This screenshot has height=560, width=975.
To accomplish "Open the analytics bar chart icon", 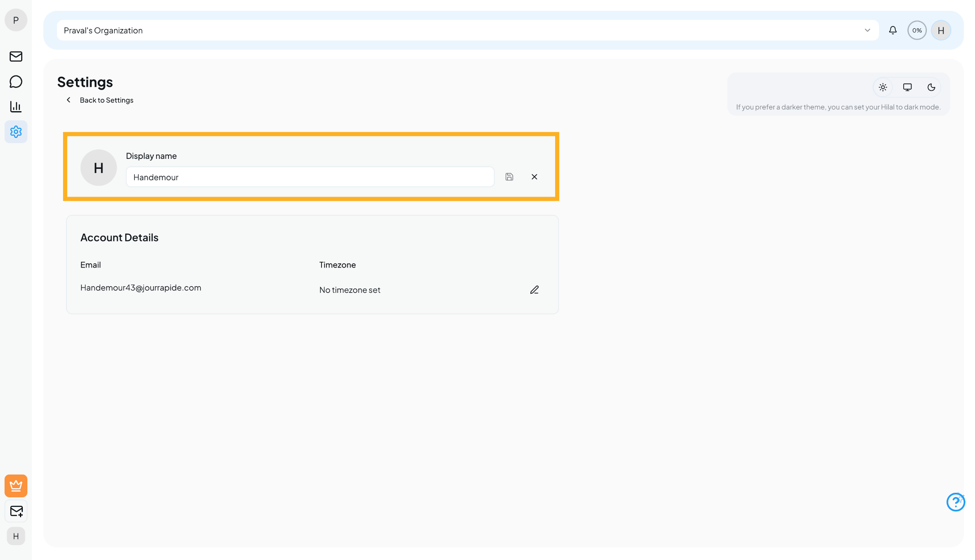I will [x=16, y=107].
